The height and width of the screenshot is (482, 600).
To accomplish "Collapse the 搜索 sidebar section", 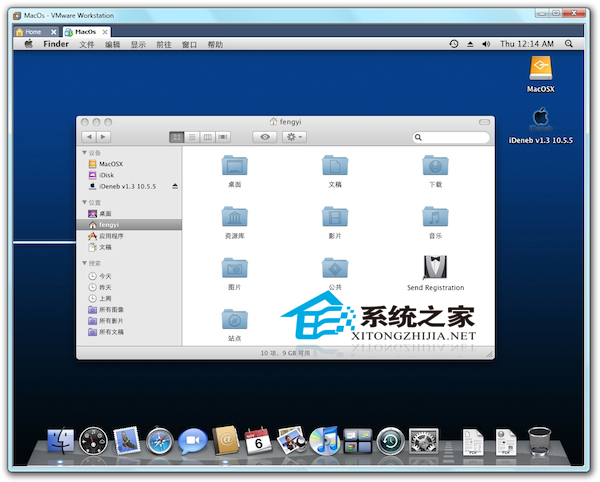I will point(84,264).
